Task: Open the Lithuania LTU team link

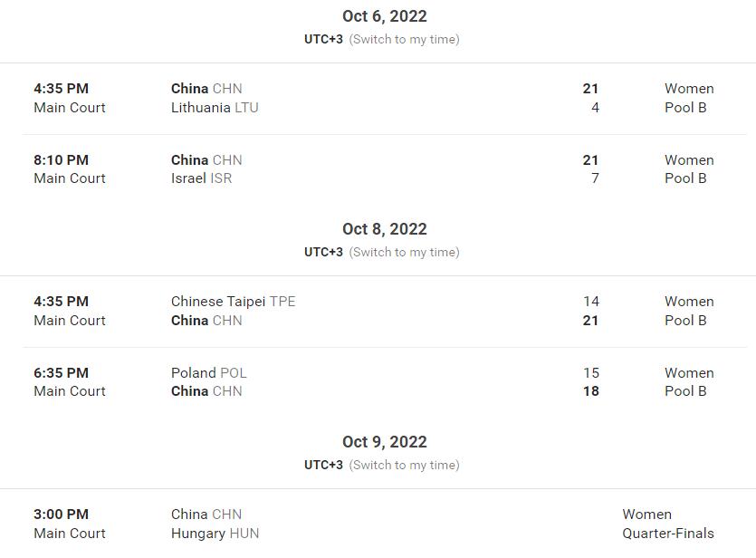Action: [215, 107]
